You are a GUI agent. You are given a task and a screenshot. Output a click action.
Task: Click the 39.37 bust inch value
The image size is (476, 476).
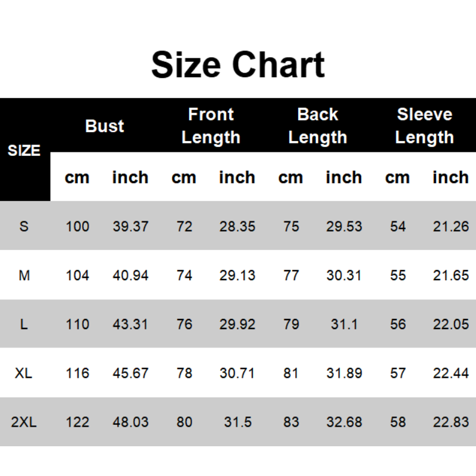tap(130, 226)
